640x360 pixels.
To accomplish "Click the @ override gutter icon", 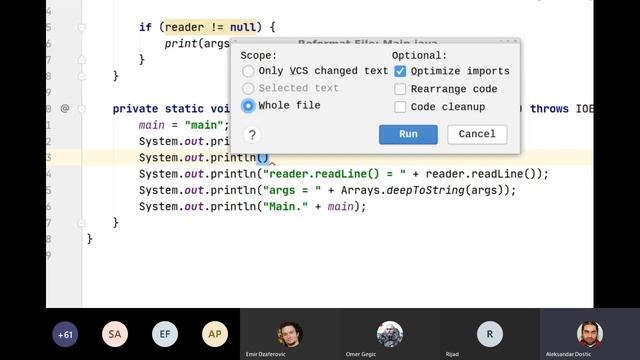I will pyautogui.click(x=64, y=109).
